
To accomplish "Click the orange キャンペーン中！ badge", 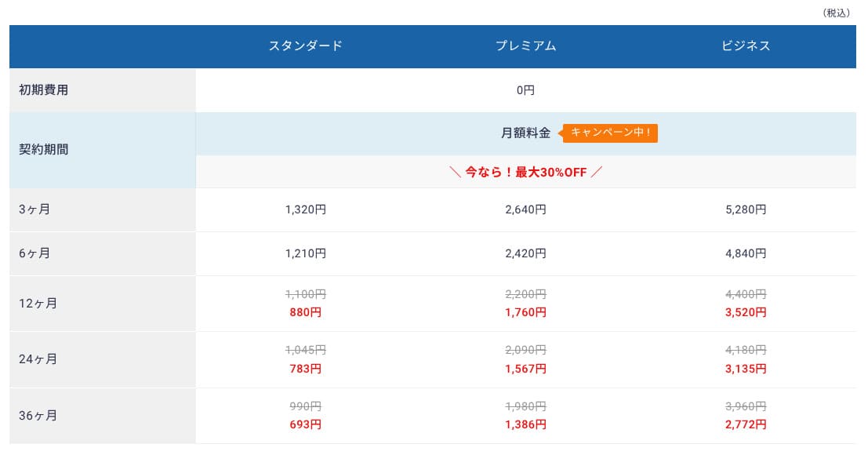I will [x=611, y=133].
